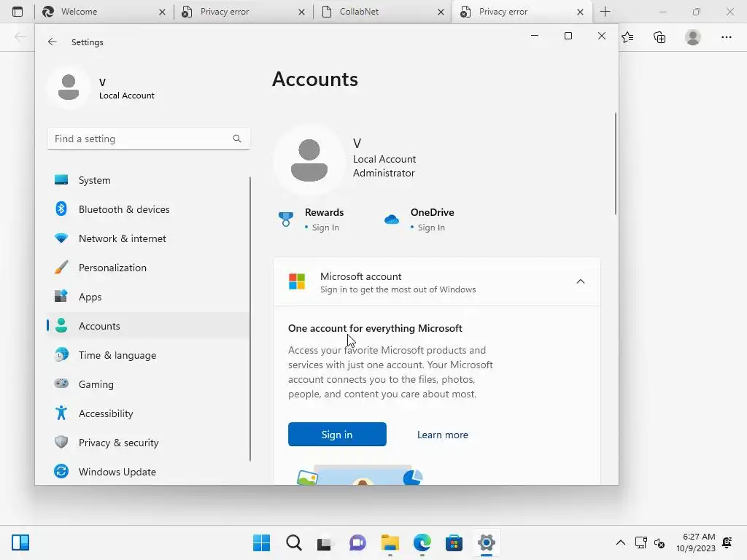The image size is (747, 560).
Task: Open Privacy & security settings
Action: tap(148, 443)
